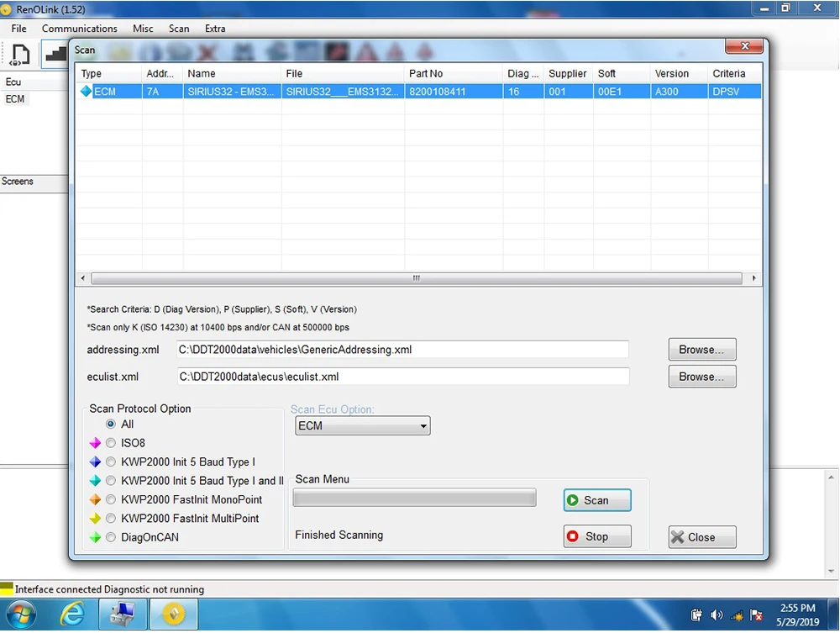
Task: Click the orange diamond beside KWP2000 FastInit MonoPoint
Action: click(95, 499)
